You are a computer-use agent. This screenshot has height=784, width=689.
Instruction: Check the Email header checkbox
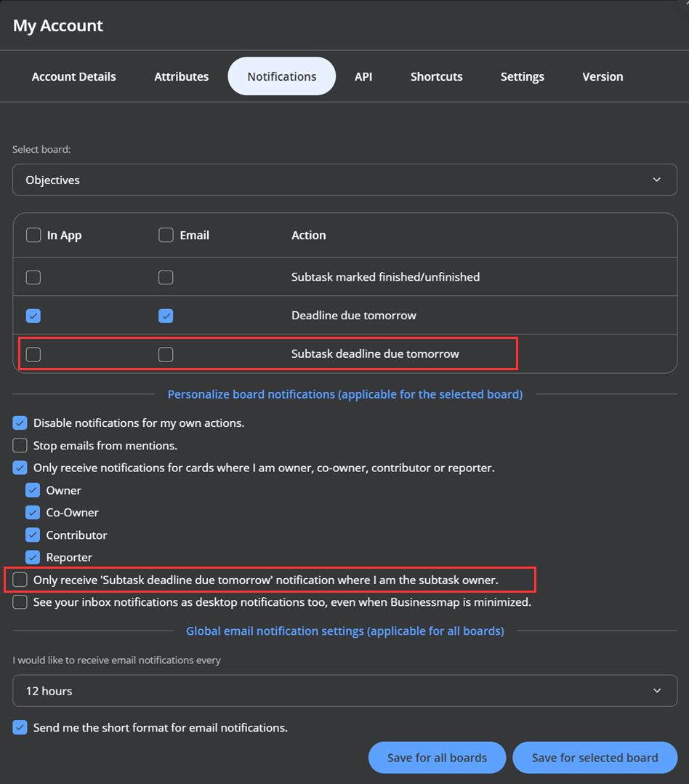166,235
